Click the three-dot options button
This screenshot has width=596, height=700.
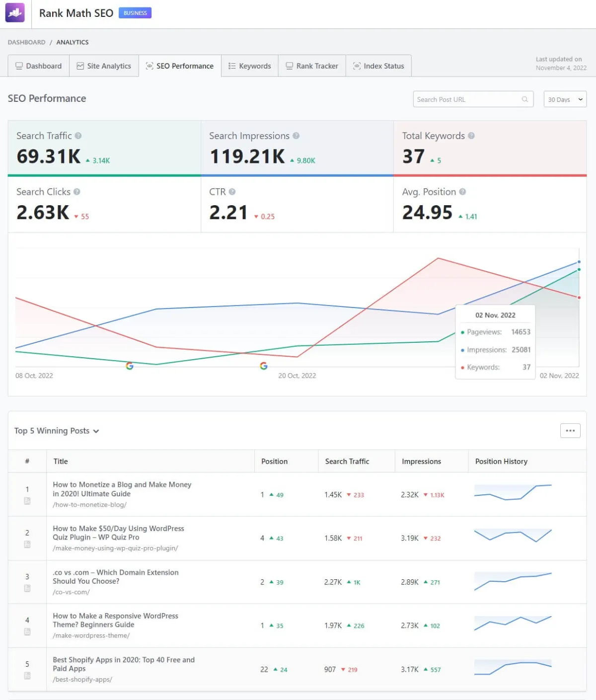570,430
